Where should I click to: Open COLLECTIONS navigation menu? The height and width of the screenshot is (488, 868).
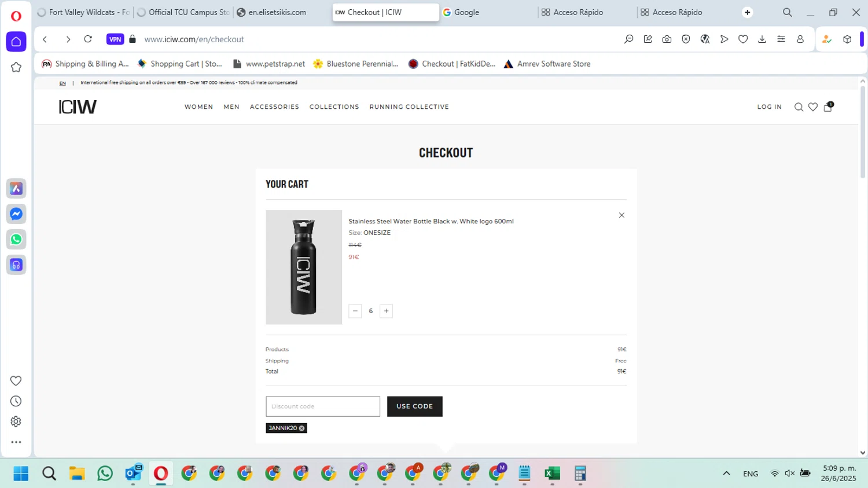334,107
